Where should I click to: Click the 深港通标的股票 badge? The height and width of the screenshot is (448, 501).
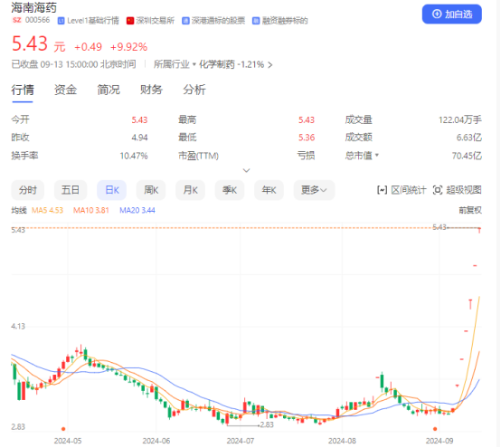click(x=213, y=21)
